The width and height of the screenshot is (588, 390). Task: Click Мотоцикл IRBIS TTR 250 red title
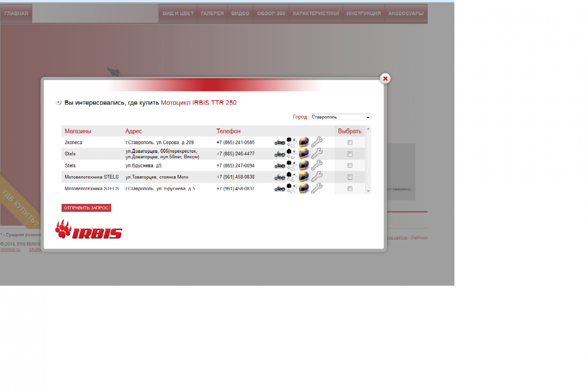coord(198,103)
